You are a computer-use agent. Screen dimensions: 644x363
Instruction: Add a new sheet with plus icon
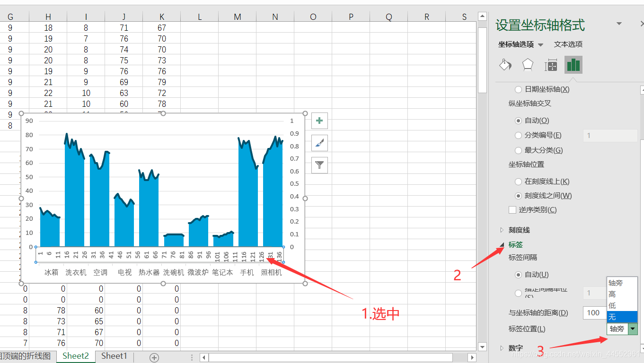coord(154,358)
